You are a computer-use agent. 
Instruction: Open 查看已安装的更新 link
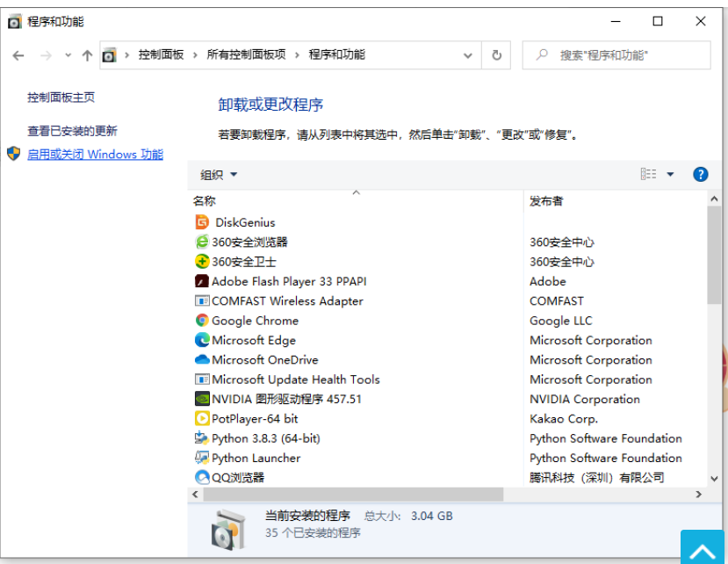coord(72,131)
